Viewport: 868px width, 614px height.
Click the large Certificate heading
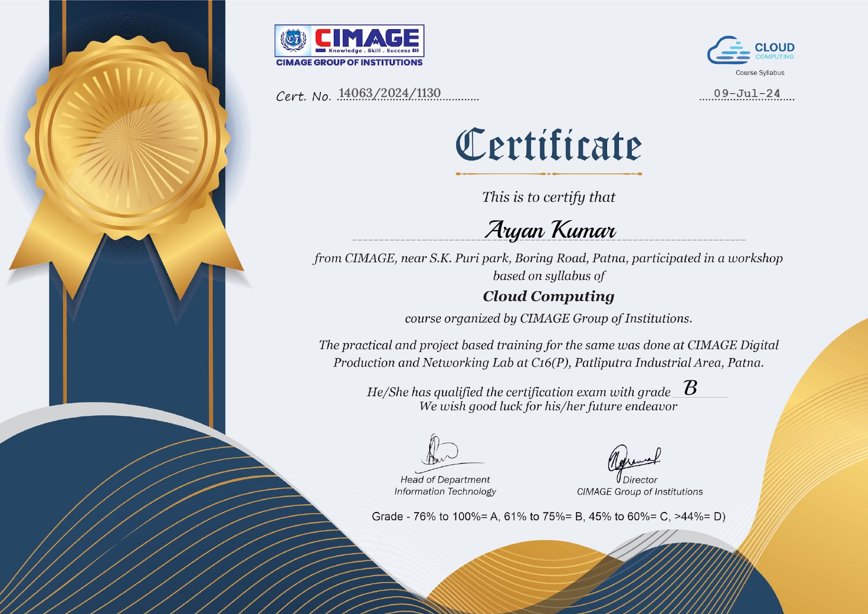coord(548,145)
